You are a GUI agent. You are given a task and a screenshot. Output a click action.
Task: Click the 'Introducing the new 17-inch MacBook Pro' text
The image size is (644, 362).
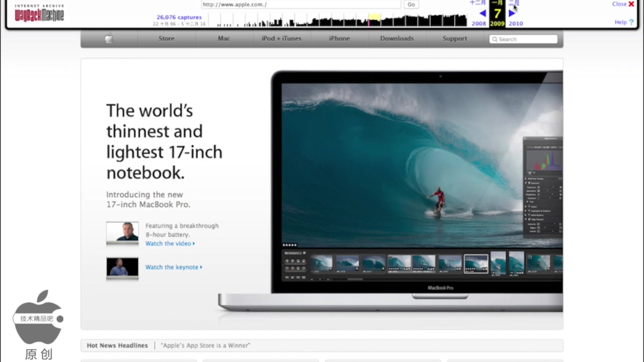148,200
